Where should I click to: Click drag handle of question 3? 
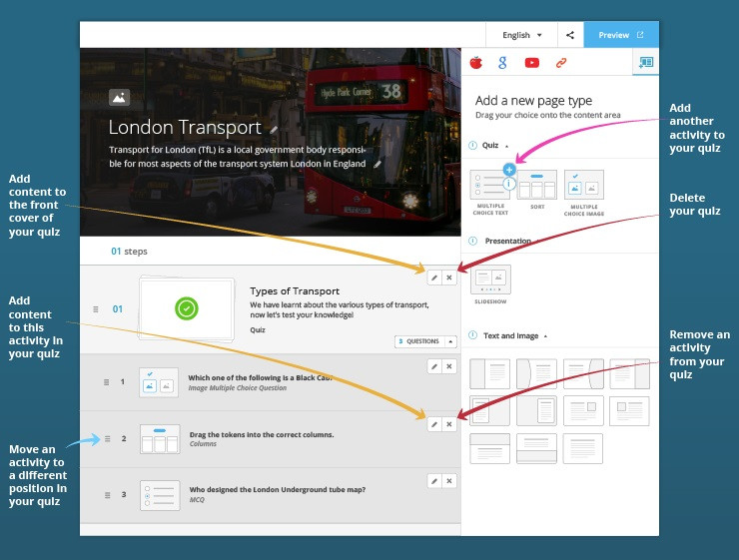pos(108,495)
